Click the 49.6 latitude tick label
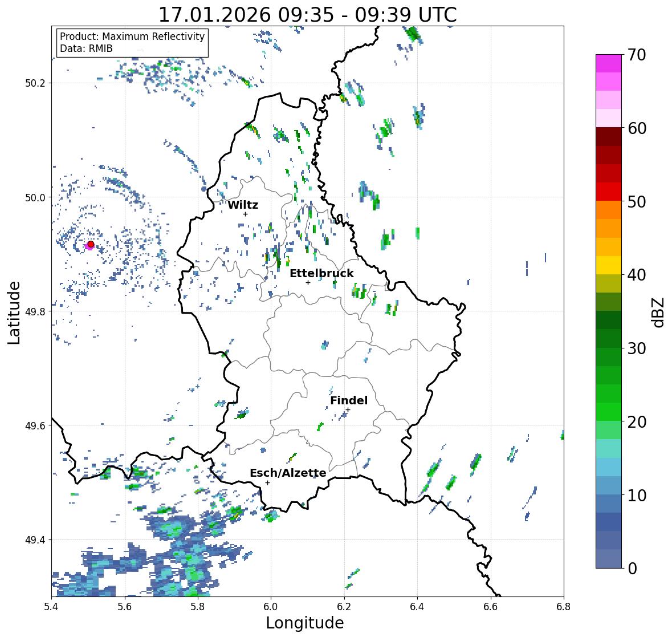Screen dimensions: 672x637 pos(35,425)
